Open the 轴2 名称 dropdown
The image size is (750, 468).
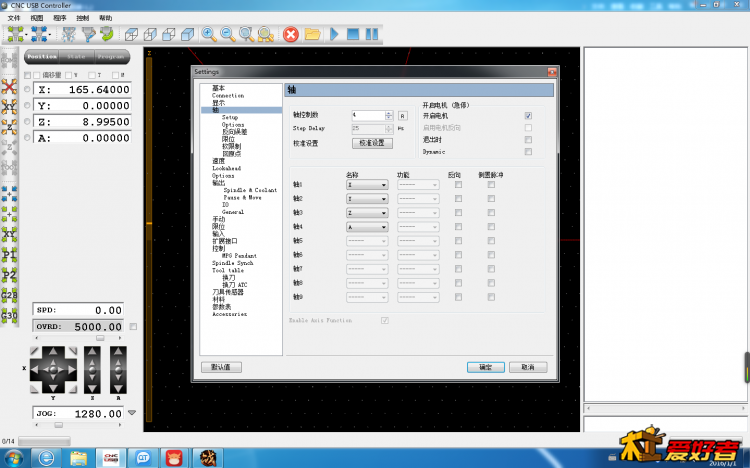367,199
